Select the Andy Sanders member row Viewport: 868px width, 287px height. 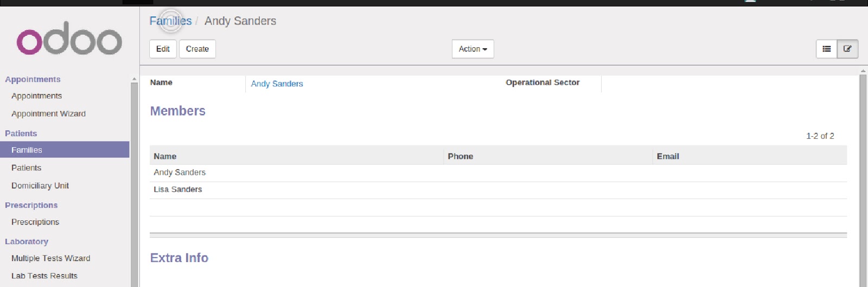pos(180,173)
